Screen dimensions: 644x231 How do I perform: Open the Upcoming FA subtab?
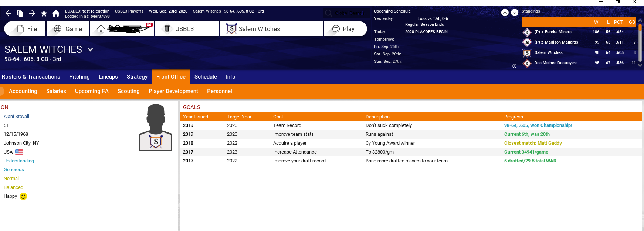92,91
